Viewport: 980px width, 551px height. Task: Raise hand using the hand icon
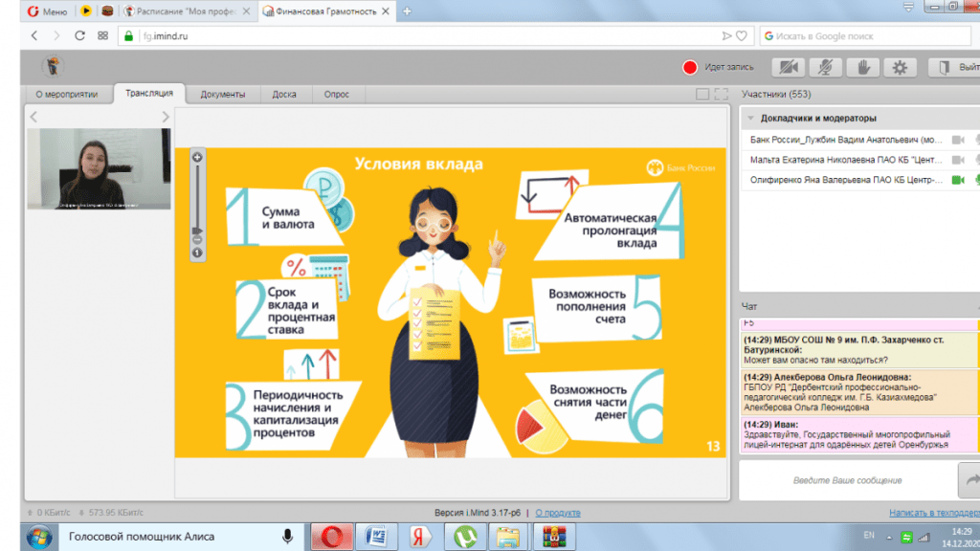(x=862, y=68)
